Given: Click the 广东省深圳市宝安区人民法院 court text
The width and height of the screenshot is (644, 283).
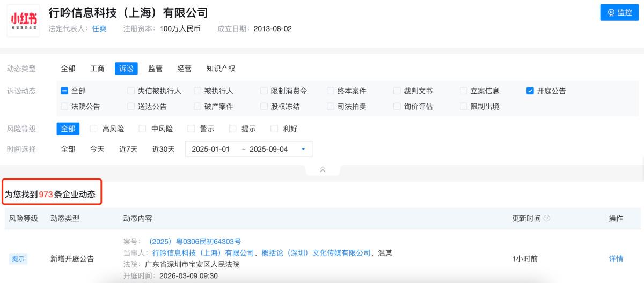Looking at the screenshot, I should [x=192, y=265].
